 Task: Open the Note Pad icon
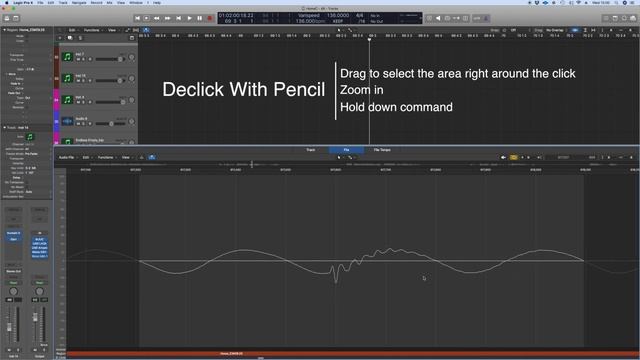[615, 18]
